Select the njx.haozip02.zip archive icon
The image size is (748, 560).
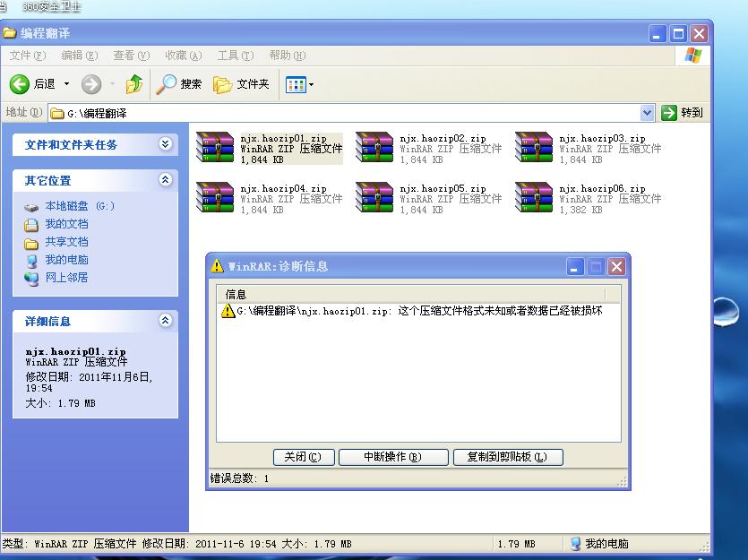(374, 148)
